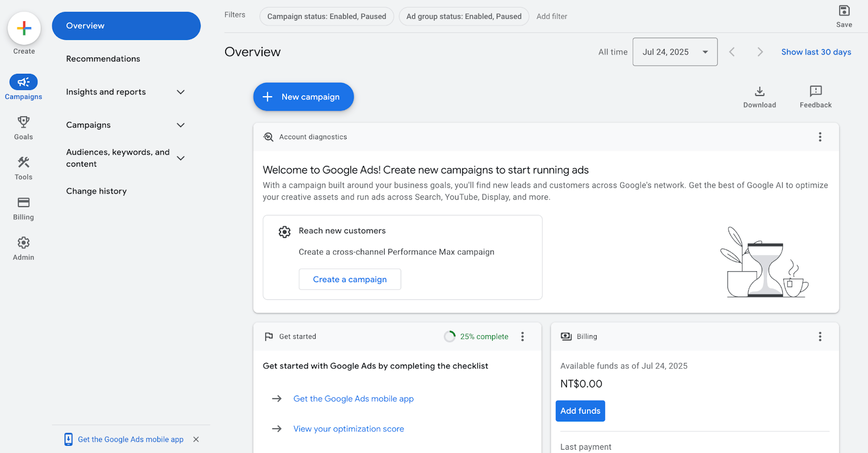Click the Save icon
Viewport: 868px width, 453px height.
844,10
